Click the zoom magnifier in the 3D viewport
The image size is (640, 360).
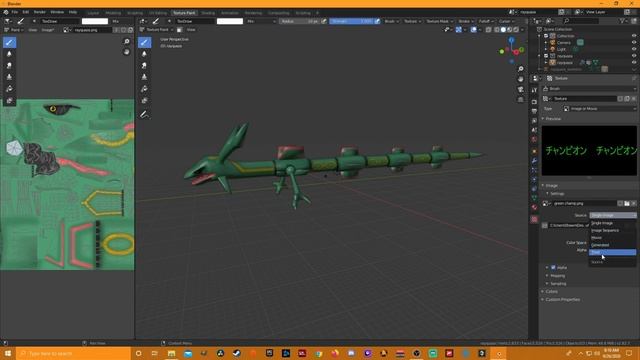click(520, 69)
